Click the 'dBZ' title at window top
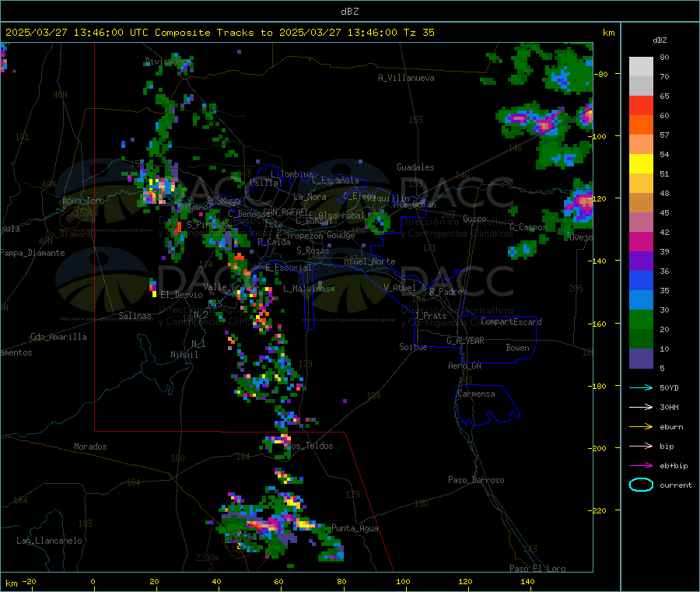The image size is (700, 592). point(349,12)
